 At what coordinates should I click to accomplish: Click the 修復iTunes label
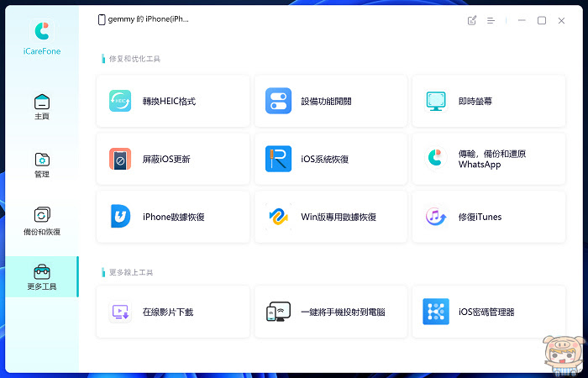(x=480, y=217)
